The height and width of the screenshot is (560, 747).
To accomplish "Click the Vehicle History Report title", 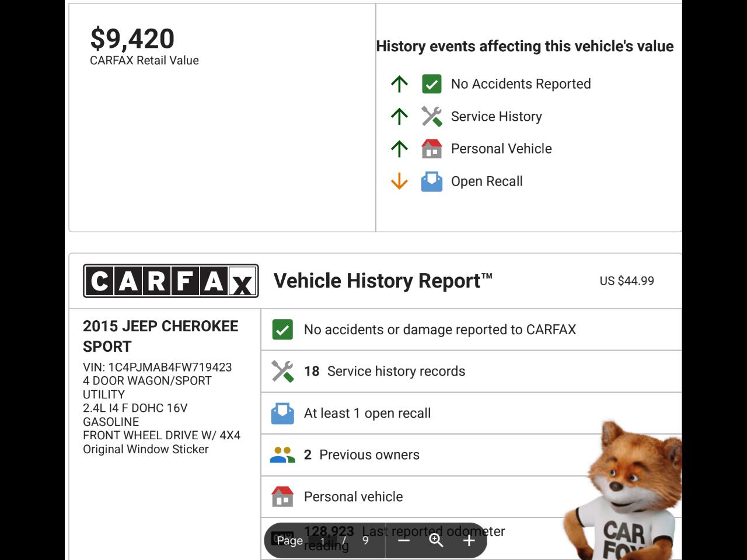I will pyautogui.click(x=383, y=281).
